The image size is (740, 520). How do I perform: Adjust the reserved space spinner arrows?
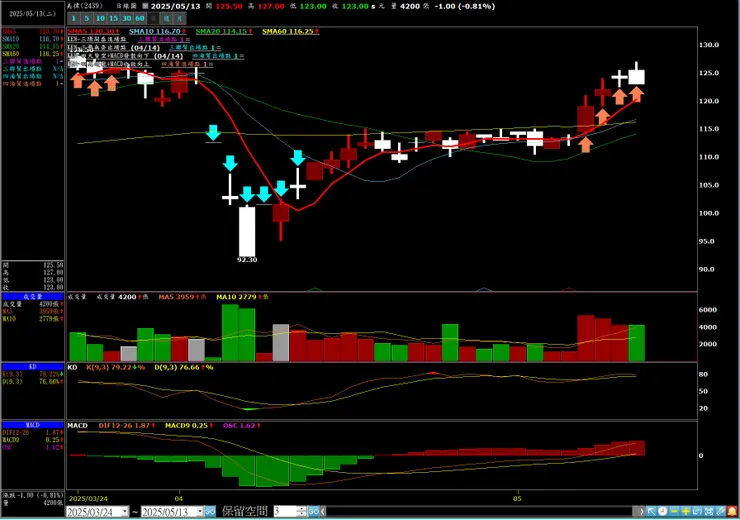click(x=302, y=512)
